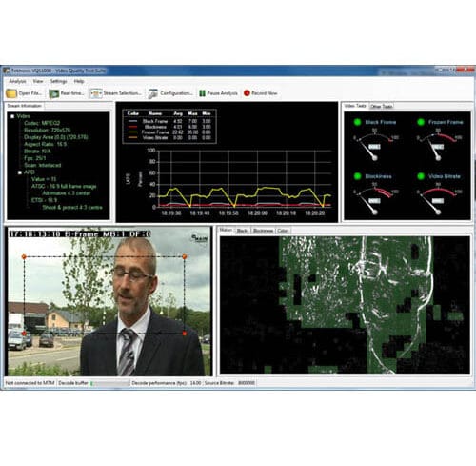Image resolution: width=476 pixels, height=466 pixels.
Task: Open the Settings menu
Action: tap(58, 81)
